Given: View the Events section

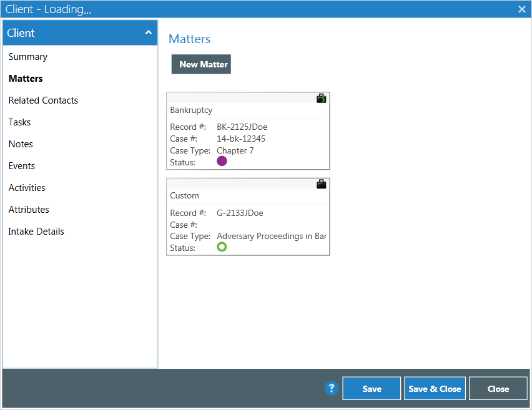Looking at the screenshot, I should pos(21,165).
